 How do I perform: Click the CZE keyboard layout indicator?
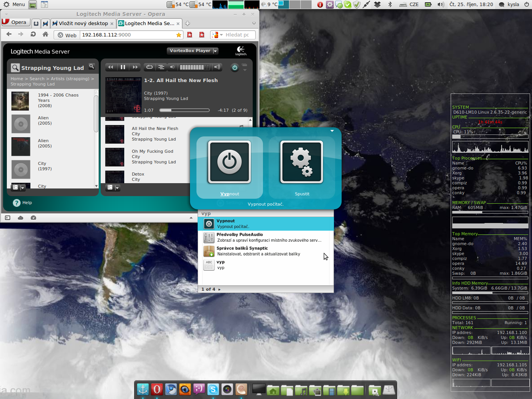tap(414, 4)
